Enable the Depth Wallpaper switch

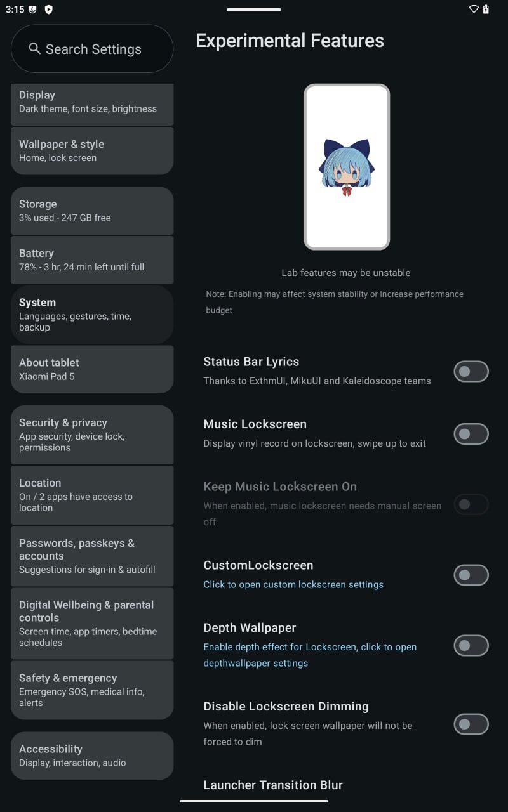point(471,645)
